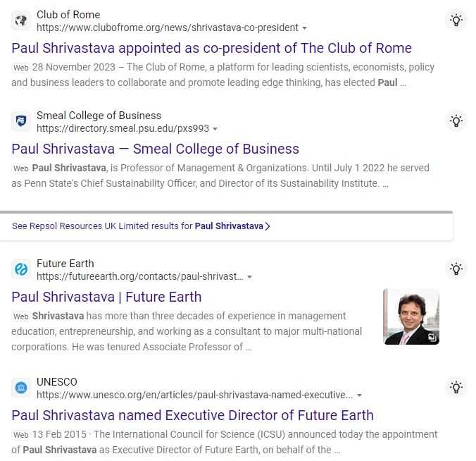Expand dropdown arrow after unesco.org URL

tap(359, 395)
